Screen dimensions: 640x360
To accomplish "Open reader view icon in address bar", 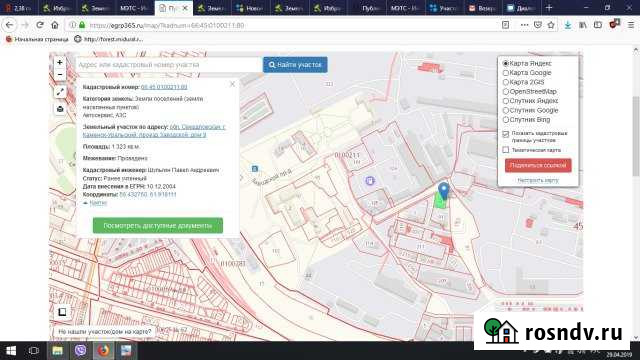I will (x=505, y=25).
